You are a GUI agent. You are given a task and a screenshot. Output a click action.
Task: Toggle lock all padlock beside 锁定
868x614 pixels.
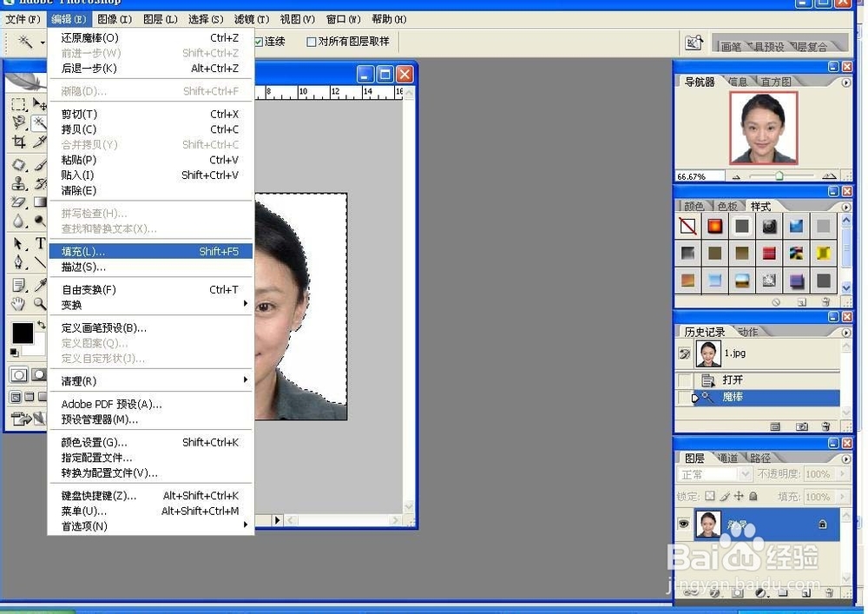753,496
